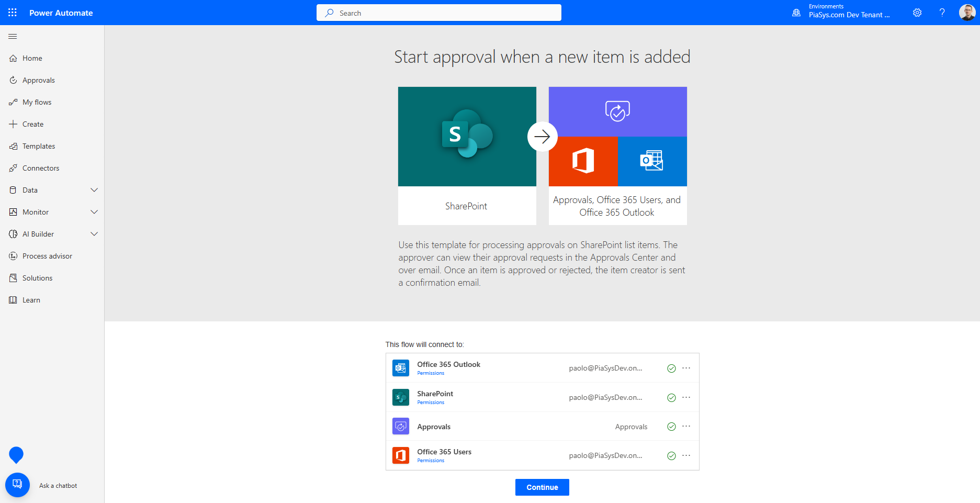Open the Connectors section from the sidebar
The height and width of the screenshot is (503, 980).
[13, 167]
